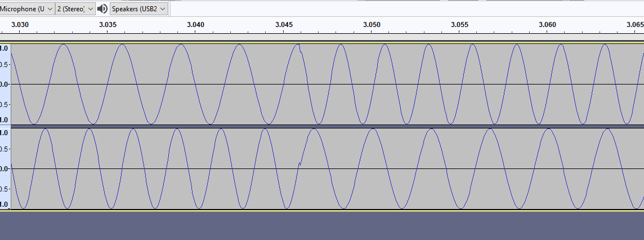644x240 pixels.
Task: Click the speaker playback device icon
Action: pyautogui.click(x=102, y=8)
